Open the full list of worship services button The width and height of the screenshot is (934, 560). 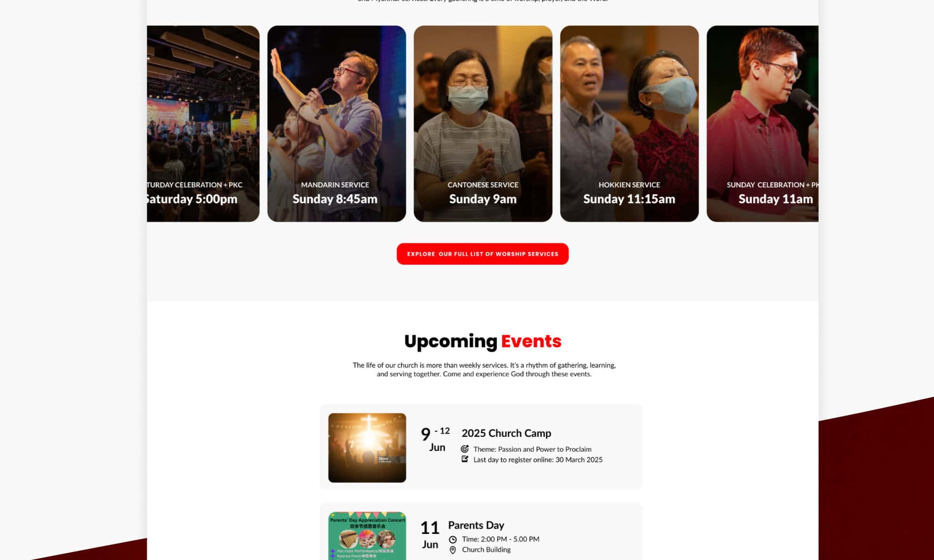point(482,254)
